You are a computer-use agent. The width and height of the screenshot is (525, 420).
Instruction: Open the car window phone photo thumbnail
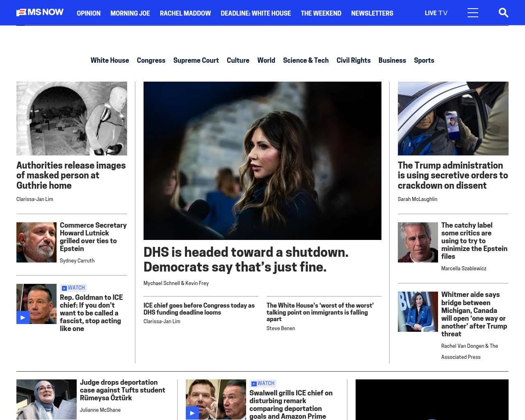453,119
